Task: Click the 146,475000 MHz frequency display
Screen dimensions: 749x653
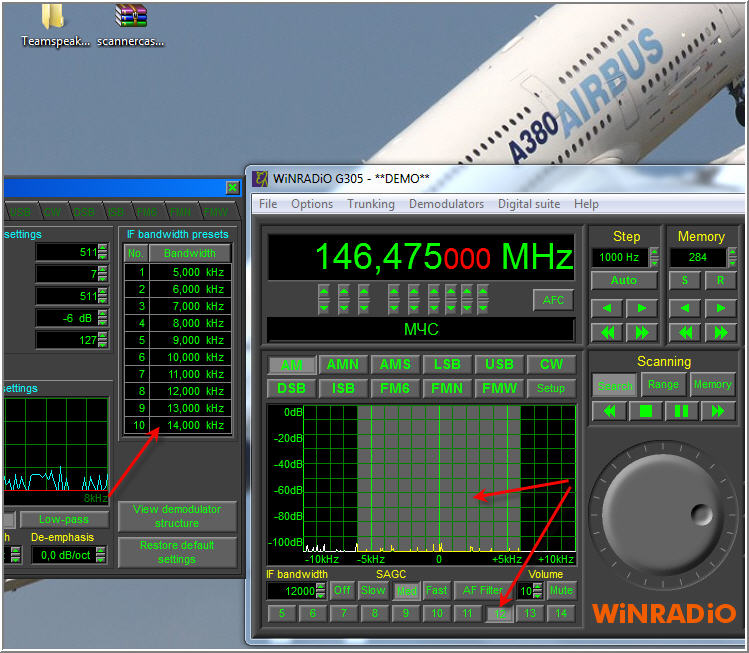Action: [x=421, y=257]
